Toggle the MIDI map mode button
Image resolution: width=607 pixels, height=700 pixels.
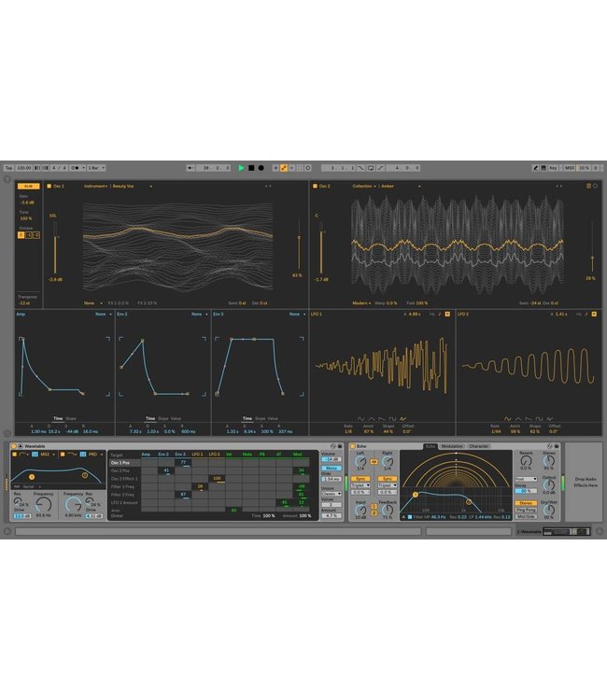click(569, 168)
